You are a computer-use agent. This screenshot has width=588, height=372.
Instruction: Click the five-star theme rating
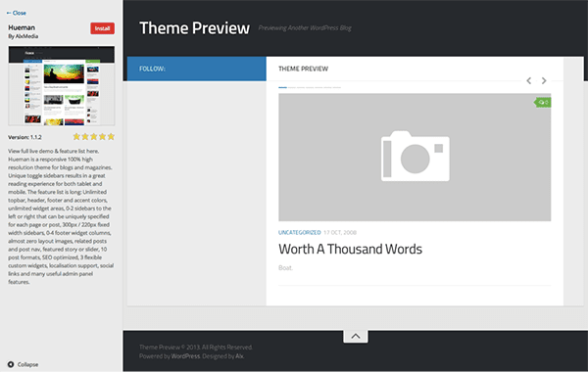[94, 137]
